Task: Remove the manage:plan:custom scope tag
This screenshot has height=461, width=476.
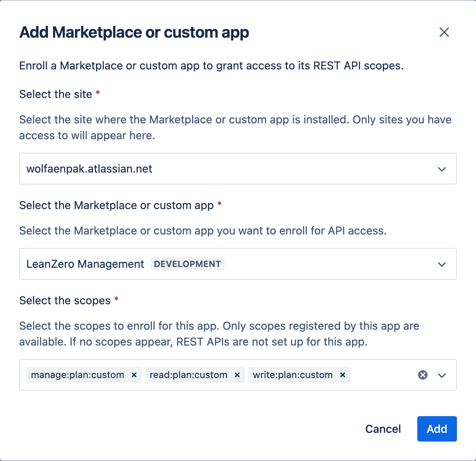Action: [x=134, y=375]
